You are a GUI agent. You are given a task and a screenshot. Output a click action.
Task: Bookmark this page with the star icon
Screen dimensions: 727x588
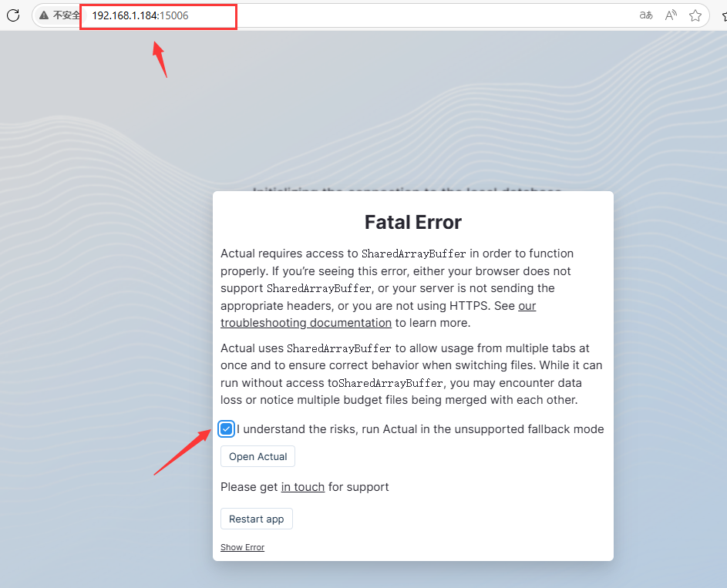(695, 15)
